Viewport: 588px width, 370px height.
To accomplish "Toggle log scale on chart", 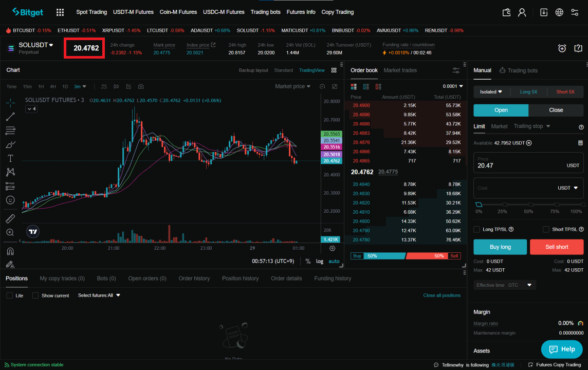I will [320, 261].
